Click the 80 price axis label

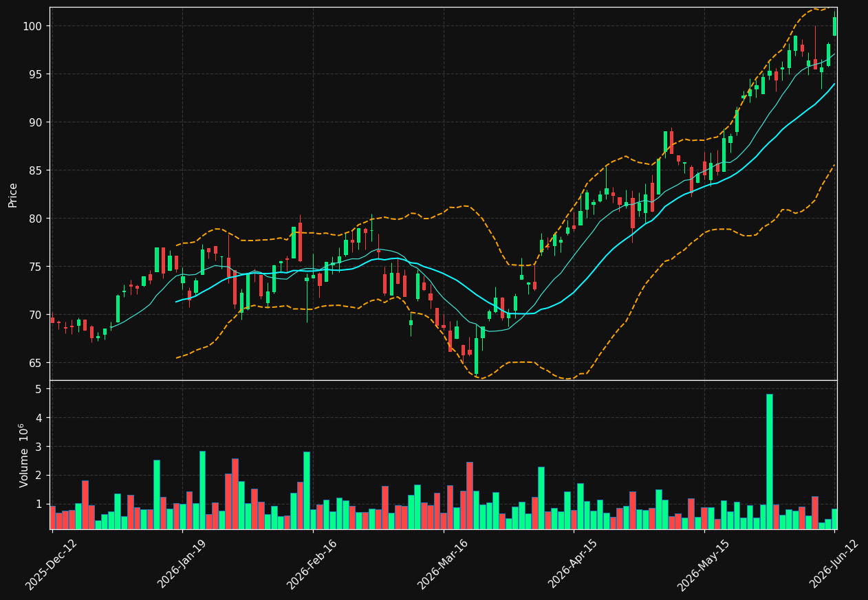35,219
